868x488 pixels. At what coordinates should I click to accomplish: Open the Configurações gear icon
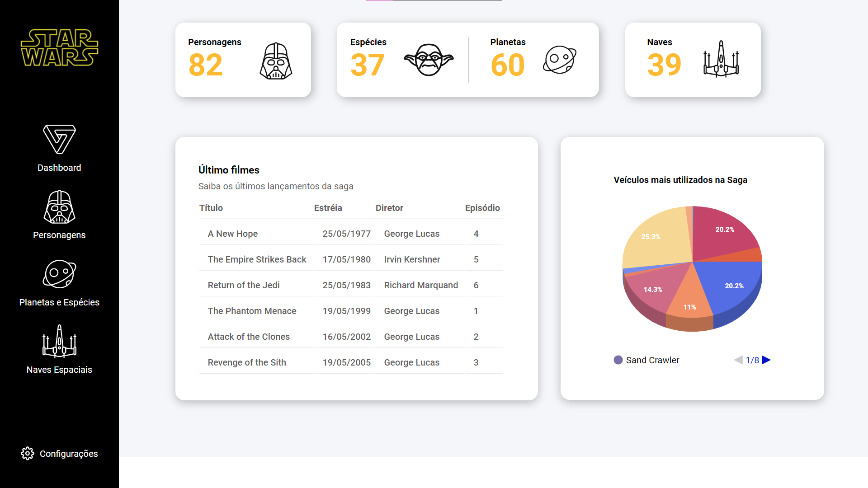tap(28, 453)
